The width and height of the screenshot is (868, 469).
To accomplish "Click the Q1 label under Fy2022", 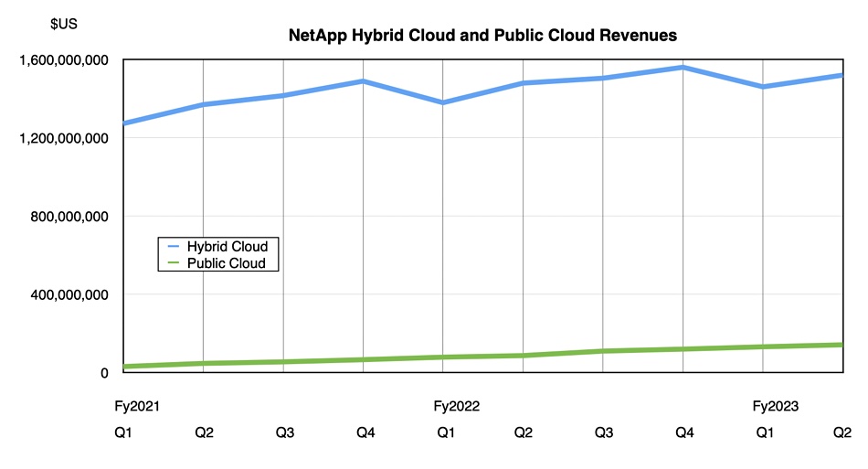I will pos(446,432).
